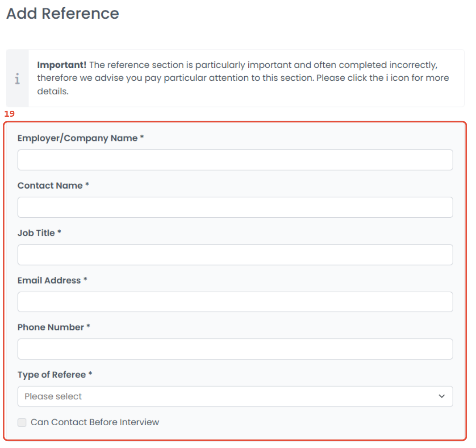Focus the Employer/Company Name input field

pyautogui.click(x=235, y=160)
